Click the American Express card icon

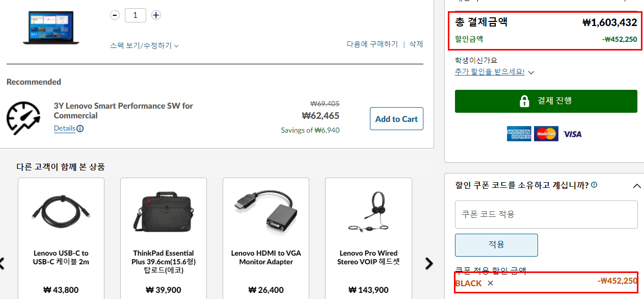coord(519,134)
